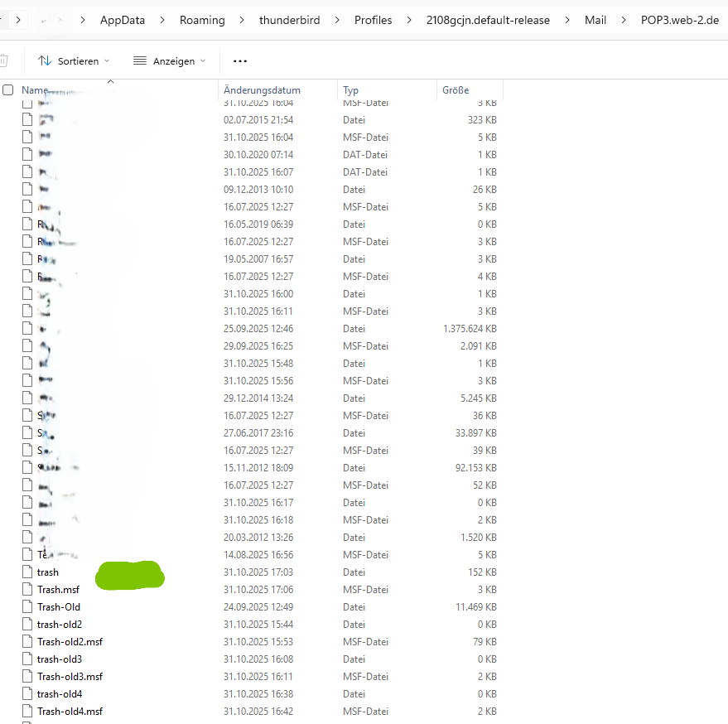Select the Trash-old4.msf file name

click(x=70, y=712)
